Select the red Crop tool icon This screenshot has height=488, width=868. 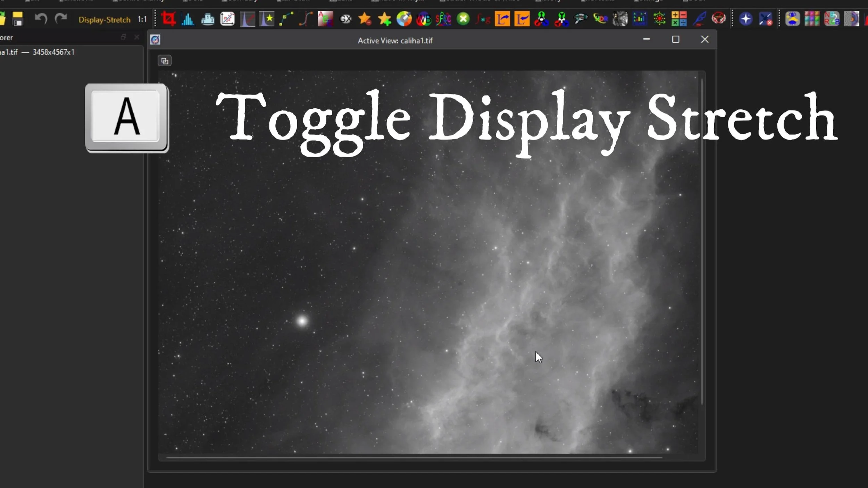168,19
